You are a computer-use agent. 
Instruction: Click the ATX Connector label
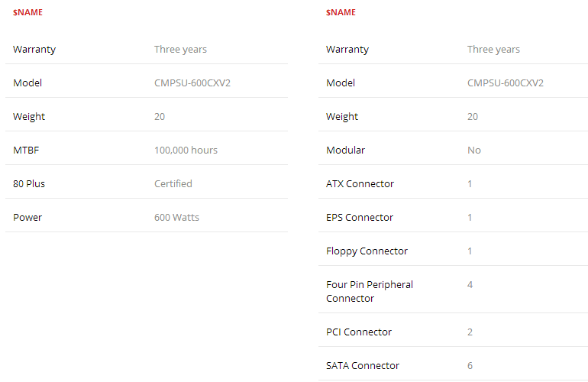coord(360,184)
